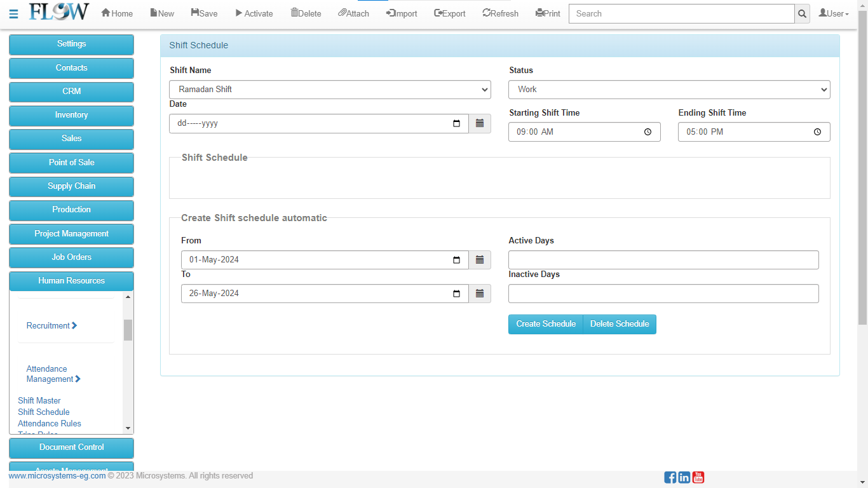Click the Active Days input field
The image size is (868, 488).
[663, 260]
